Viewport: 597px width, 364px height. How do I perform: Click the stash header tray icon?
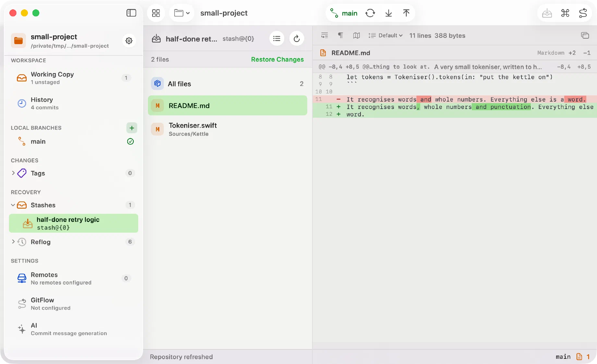pyautogui.click(x=156, y=39)
